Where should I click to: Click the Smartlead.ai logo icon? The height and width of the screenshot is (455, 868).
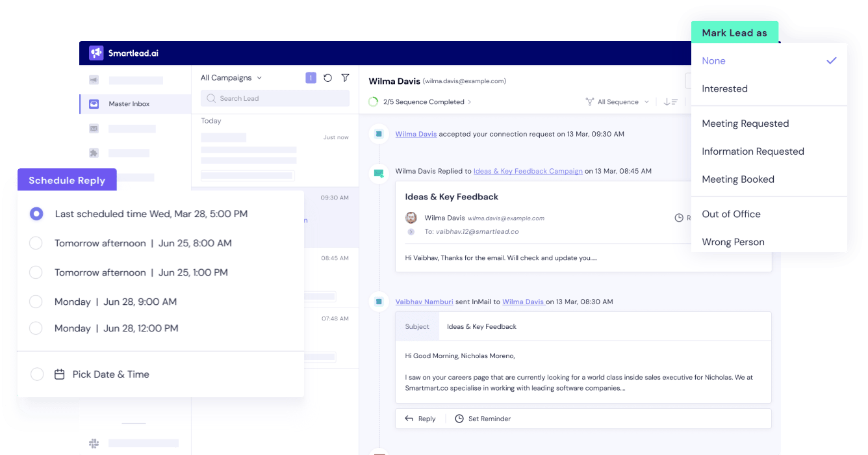(96, 53)
